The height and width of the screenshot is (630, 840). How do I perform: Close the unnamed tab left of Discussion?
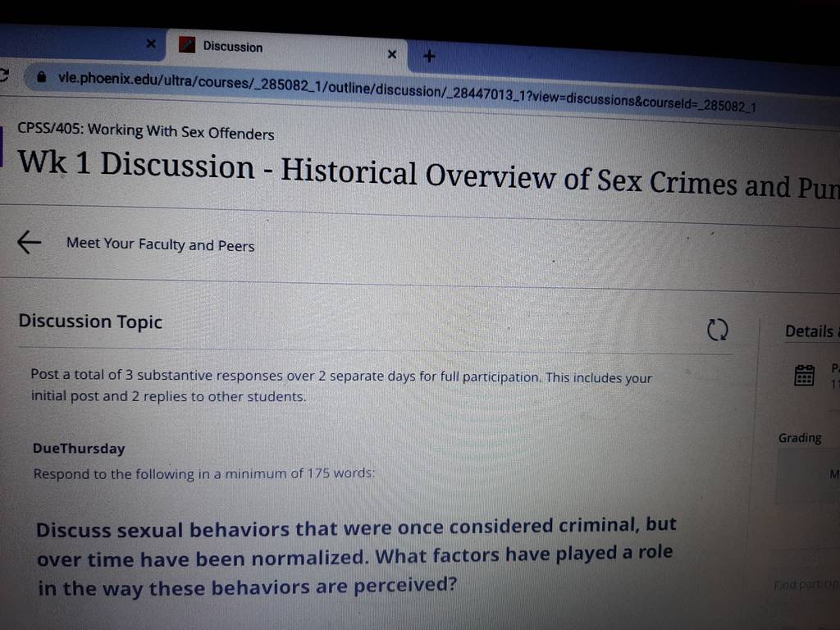[x=151, y=43]
